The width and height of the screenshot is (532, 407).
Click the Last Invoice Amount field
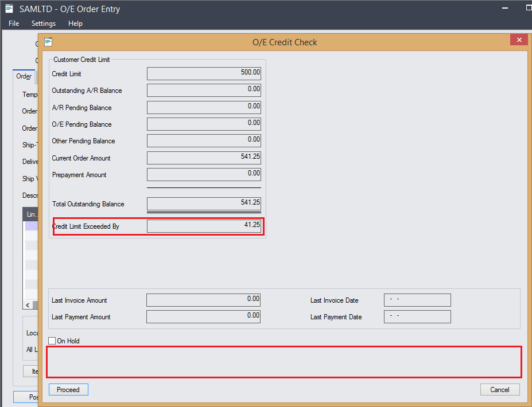204,300
